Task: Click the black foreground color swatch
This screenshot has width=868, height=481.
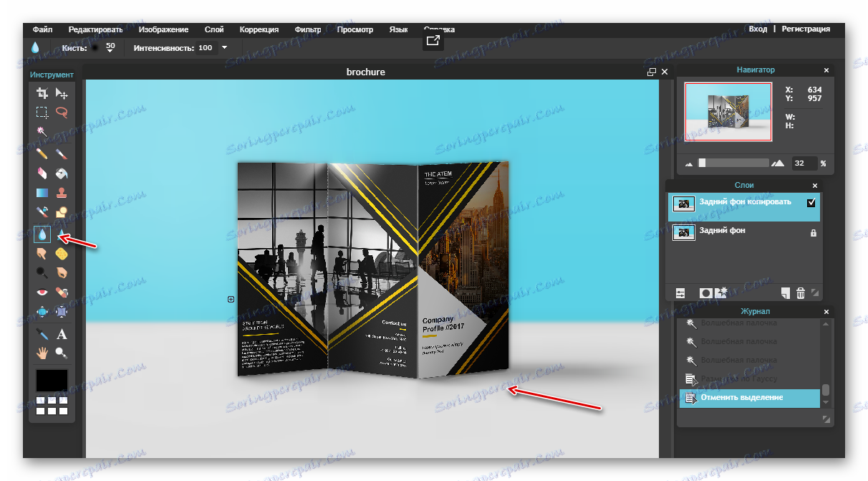Action: pyautogui.click(x=52, y=380)
